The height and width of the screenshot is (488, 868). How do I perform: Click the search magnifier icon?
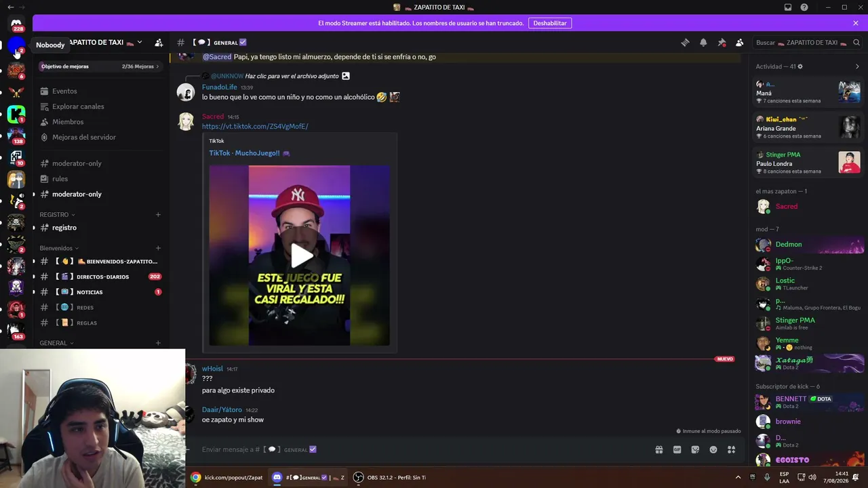857,43
